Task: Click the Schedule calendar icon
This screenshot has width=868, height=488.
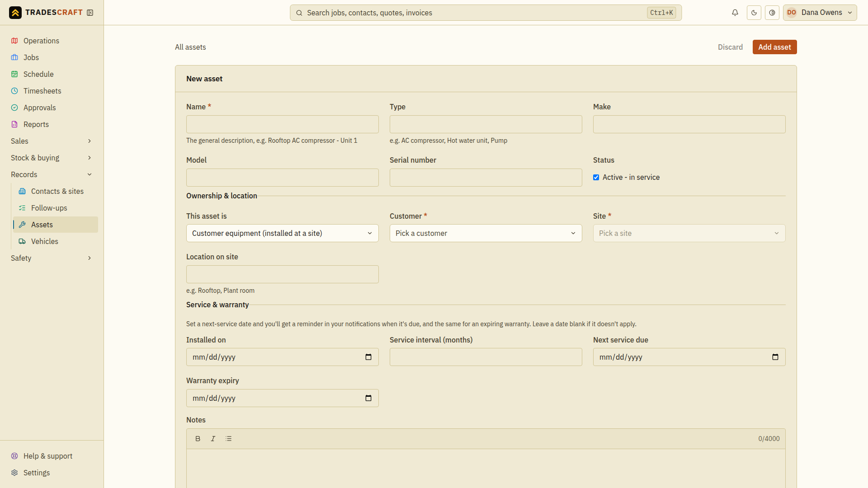Action: coord(14,74)
